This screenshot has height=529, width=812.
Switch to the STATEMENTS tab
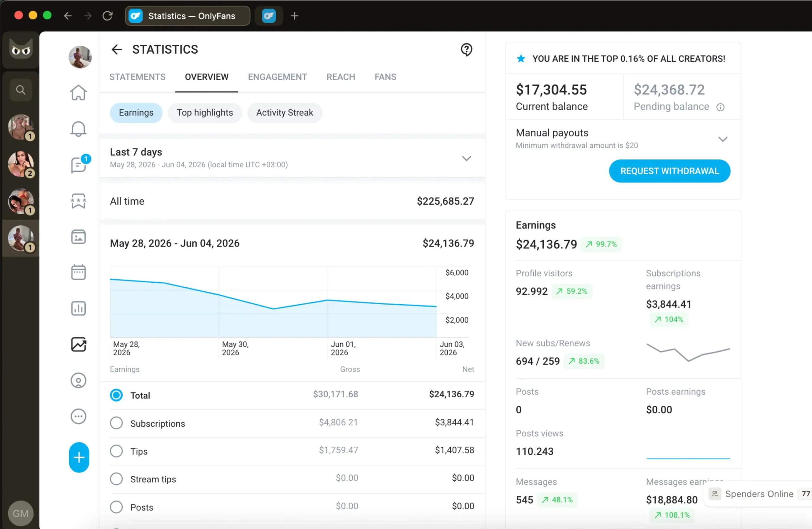coord(137,77)
